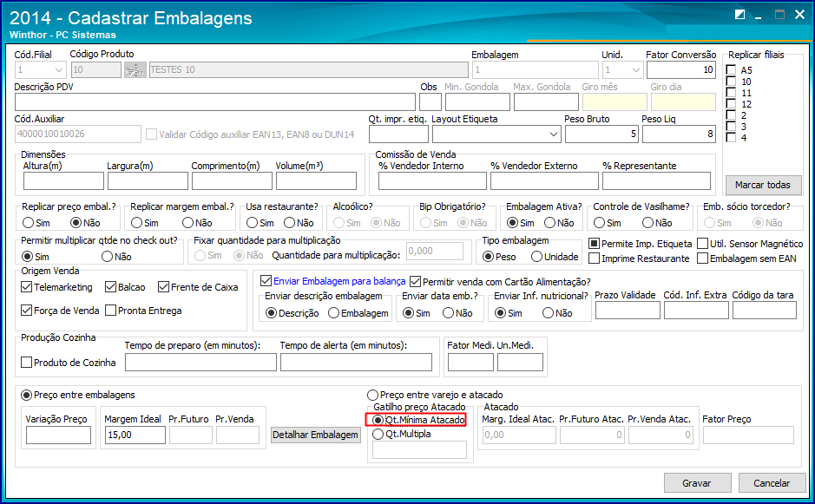Select Sim for Controle de Vasilhame

[599, 223]
